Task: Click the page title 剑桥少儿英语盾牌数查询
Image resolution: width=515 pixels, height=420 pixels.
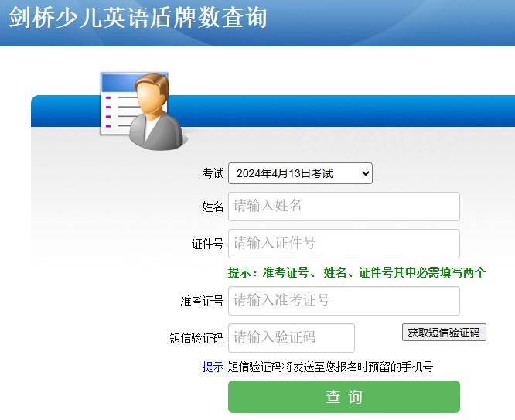Action: click(x=138, y=18)
